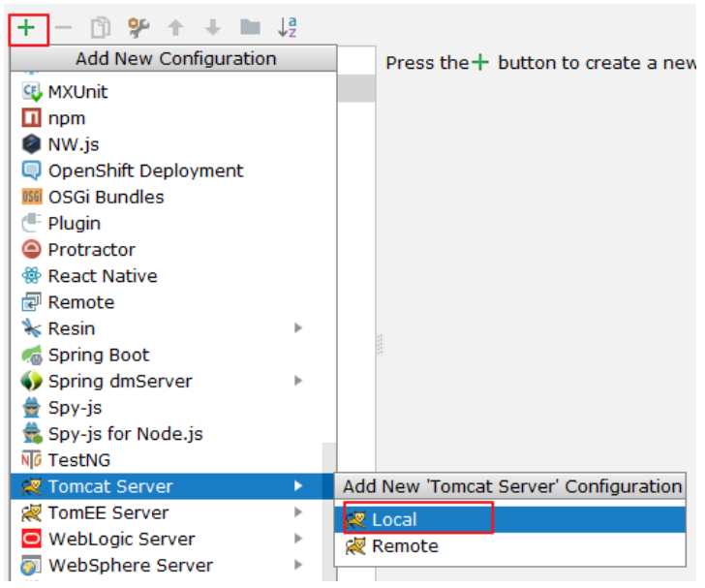Expand the WebLogic Server submenu arrow

[x=298, y=539]
